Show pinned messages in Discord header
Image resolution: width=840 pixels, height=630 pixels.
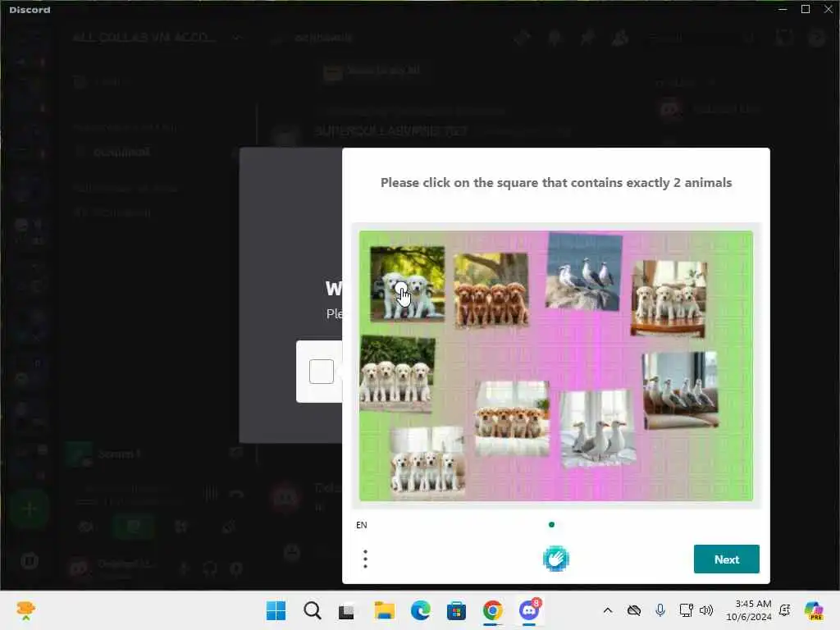click(587, 38)
